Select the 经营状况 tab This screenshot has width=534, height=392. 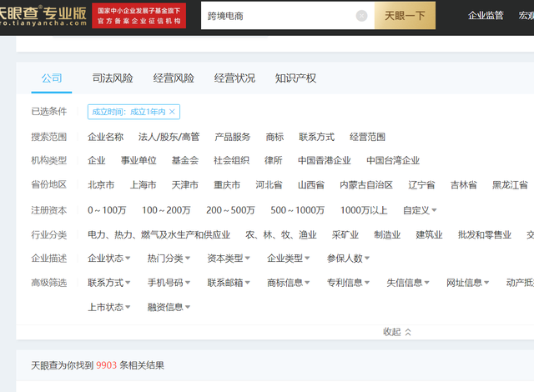pyautogui.click(x=234, y=78)
